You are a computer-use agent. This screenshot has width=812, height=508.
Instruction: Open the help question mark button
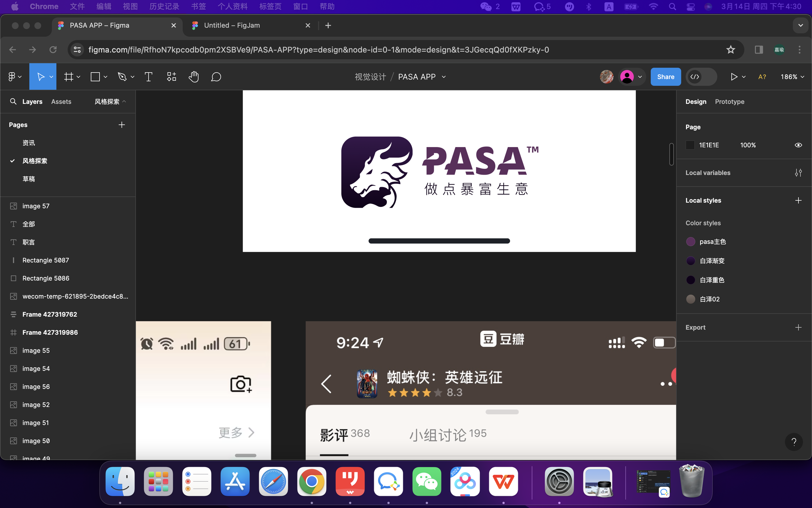tap(794, 442)
